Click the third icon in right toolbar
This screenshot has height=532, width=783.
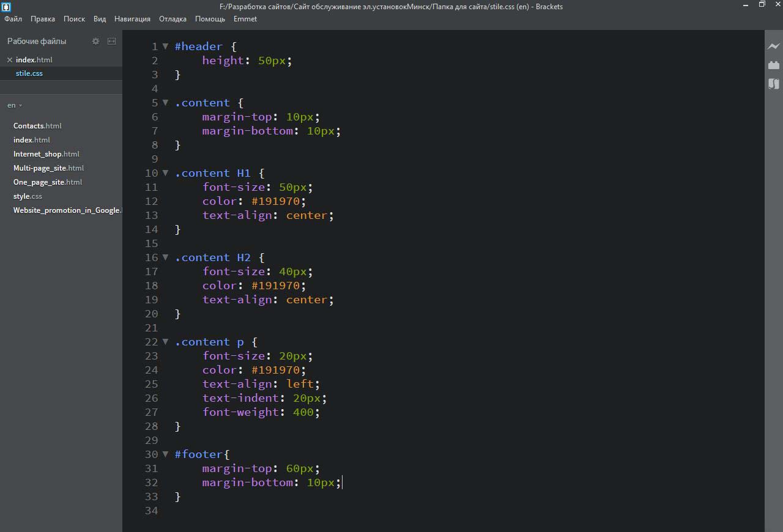[774, 84]
